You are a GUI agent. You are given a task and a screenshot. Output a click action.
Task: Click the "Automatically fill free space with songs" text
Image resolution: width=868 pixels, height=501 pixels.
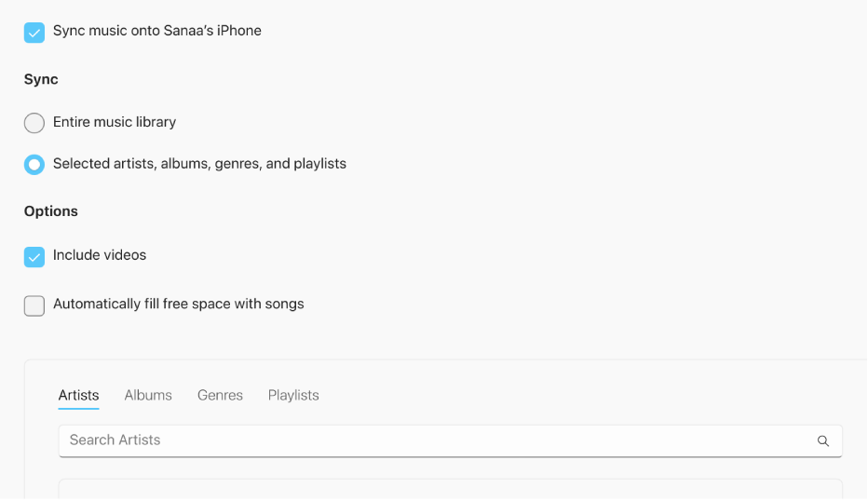point(179,304)
